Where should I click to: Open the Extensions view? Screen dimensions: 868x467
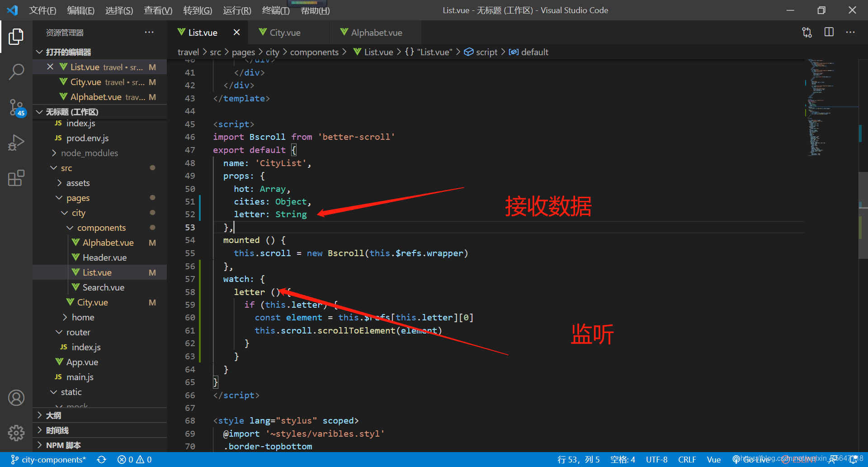pos(16,178)
